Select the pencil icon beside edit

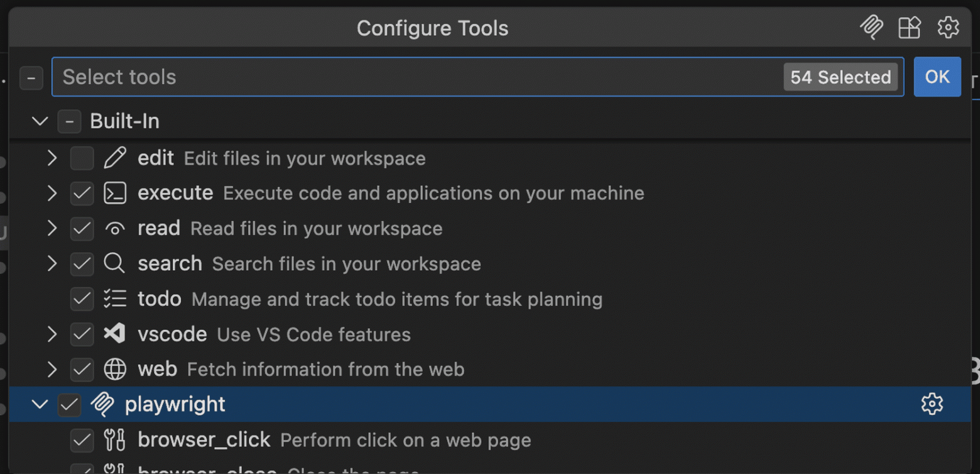115,158
